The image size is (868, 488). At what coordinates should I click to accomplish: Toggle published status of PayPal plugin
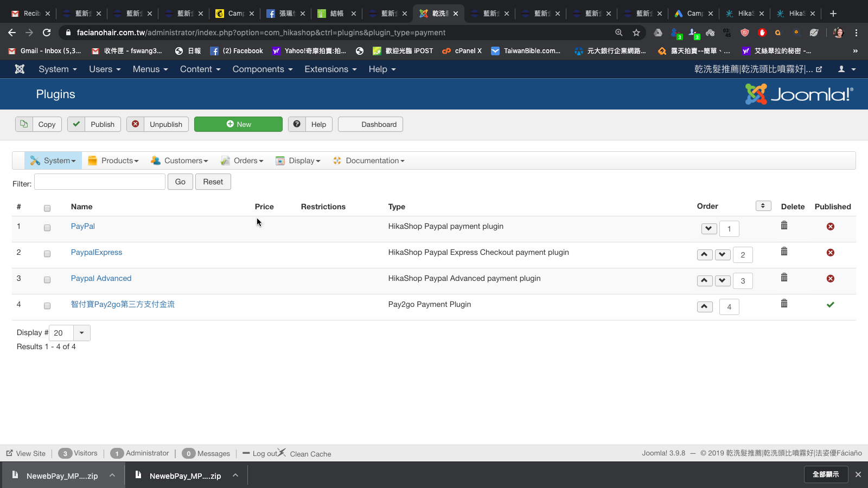pyautogui.click(x=831, y=227)
